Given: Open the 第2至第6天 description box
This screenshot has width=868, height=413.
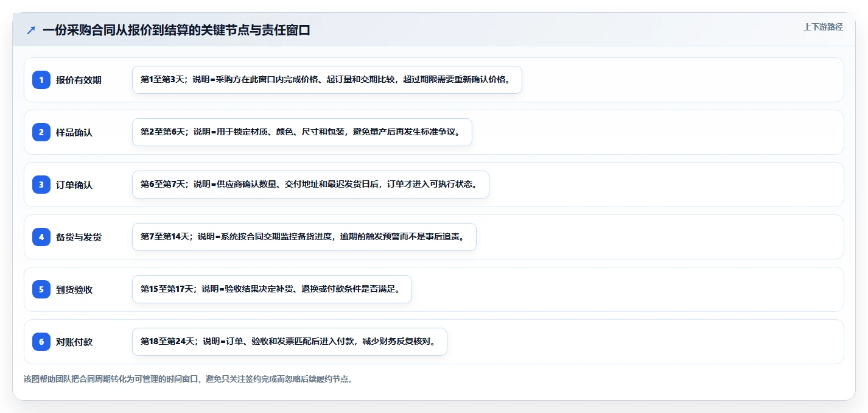Looking at the screenshot, I should point(302,132).
